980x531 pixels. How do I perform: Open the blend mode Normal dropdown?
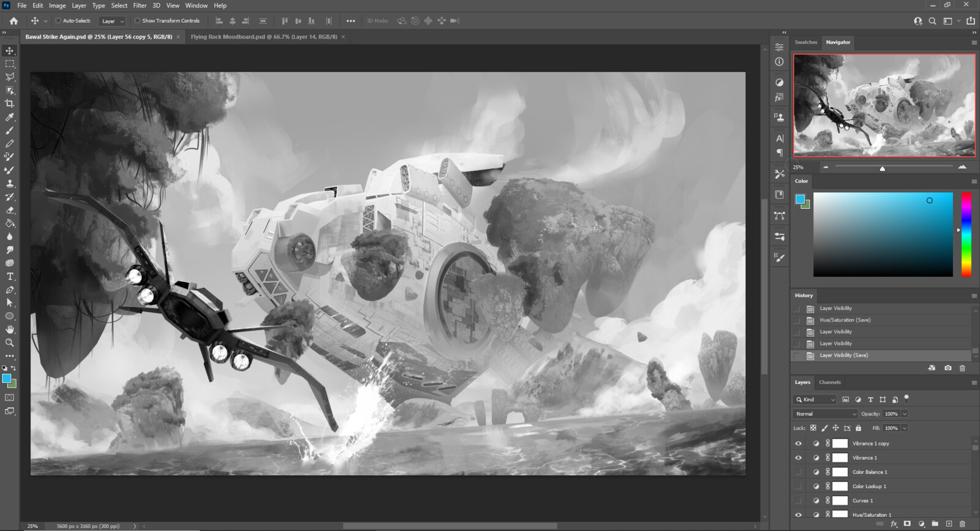[x=826, y=414]
